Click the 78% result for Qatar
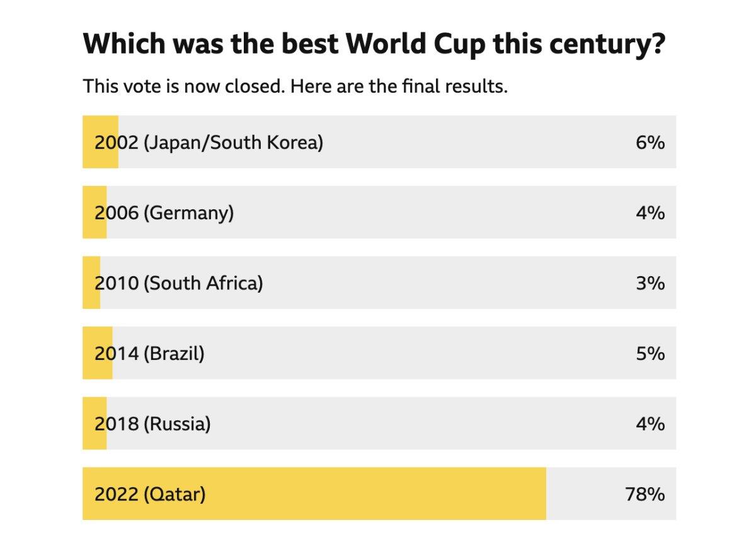Screen dimensions: 756x537 click(x=645, y=494)
